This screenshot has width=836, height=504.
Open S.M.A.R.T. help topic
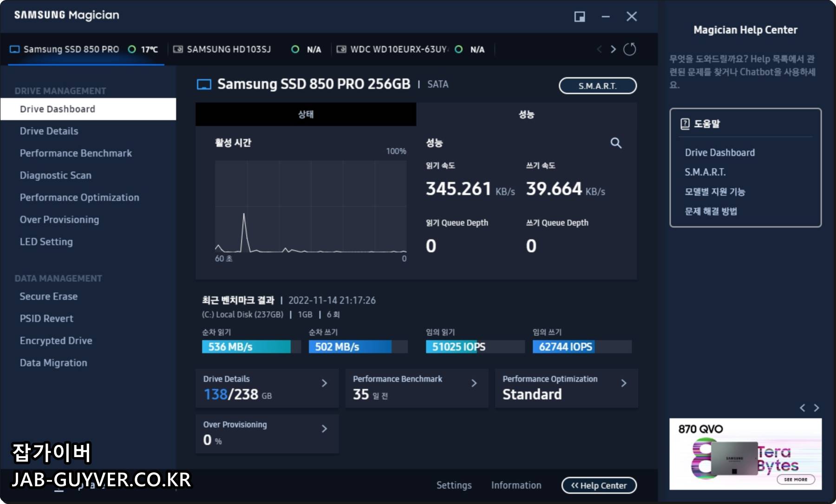click(x=705, y=172)
